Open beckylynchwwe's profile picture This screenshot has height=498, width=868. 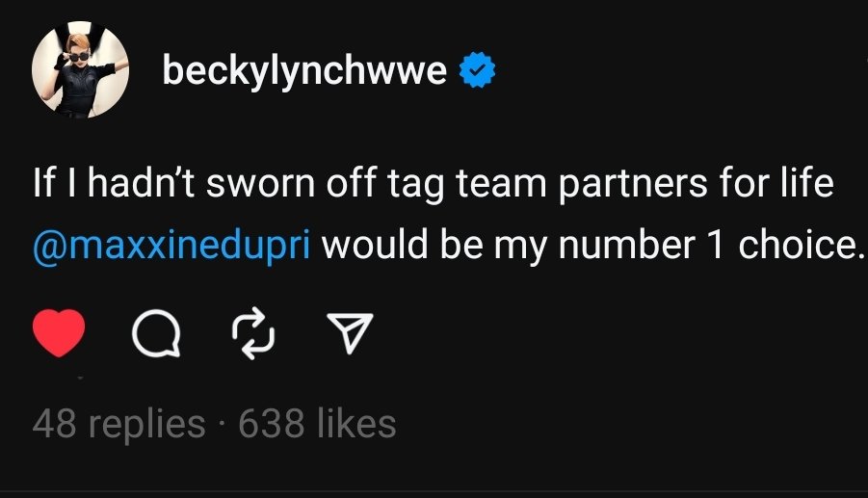(80, 69)
